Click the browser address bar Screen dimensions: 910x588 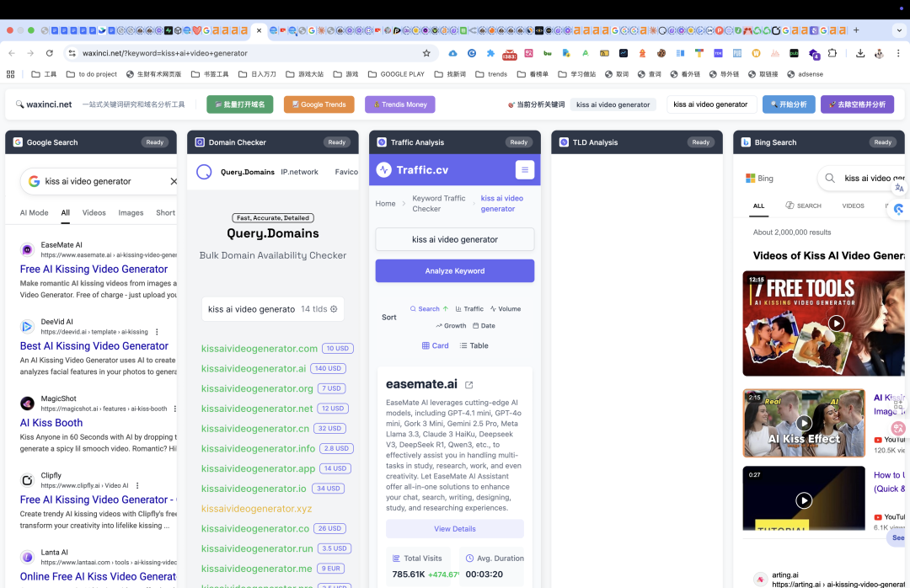click(x=249, y=53)
